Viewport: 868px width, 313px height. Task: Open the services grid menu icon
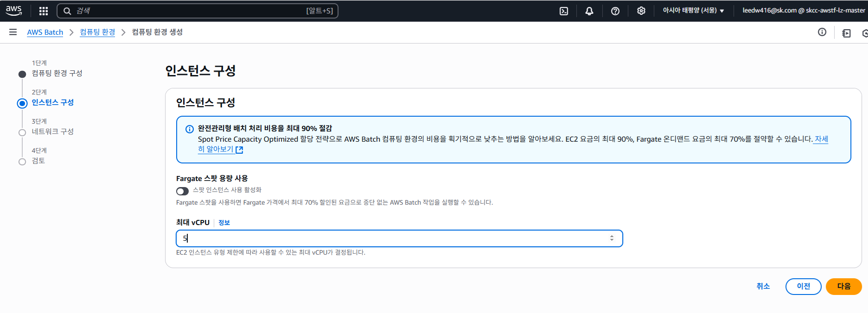click(44, 11)
